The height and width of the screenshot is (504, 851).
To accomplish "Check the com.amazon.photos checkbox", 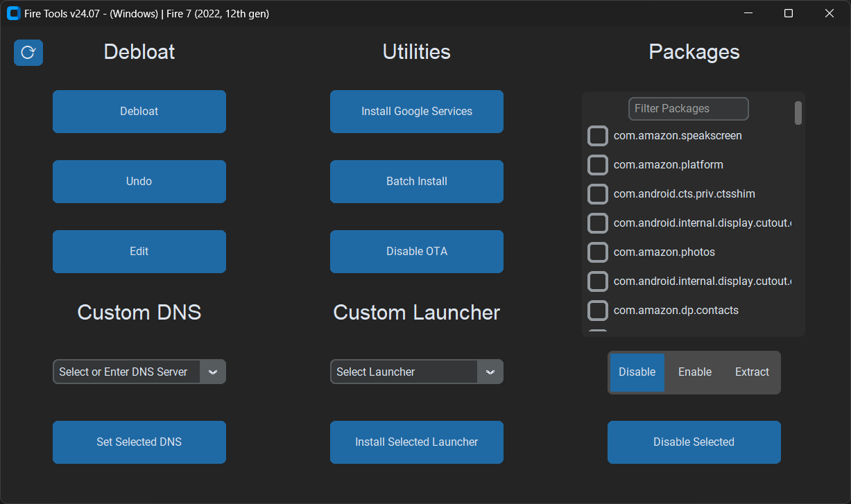I will [x=598, y=252].
